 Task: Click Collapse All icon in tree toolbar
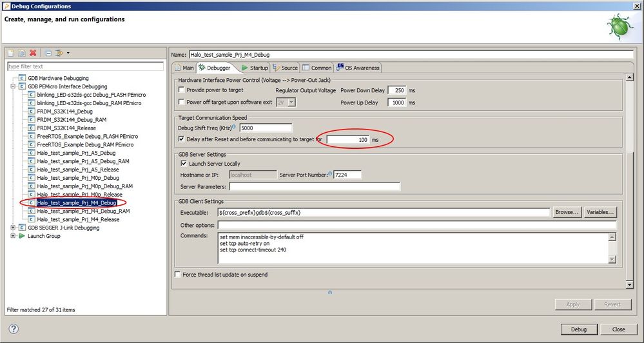[48, 53]
